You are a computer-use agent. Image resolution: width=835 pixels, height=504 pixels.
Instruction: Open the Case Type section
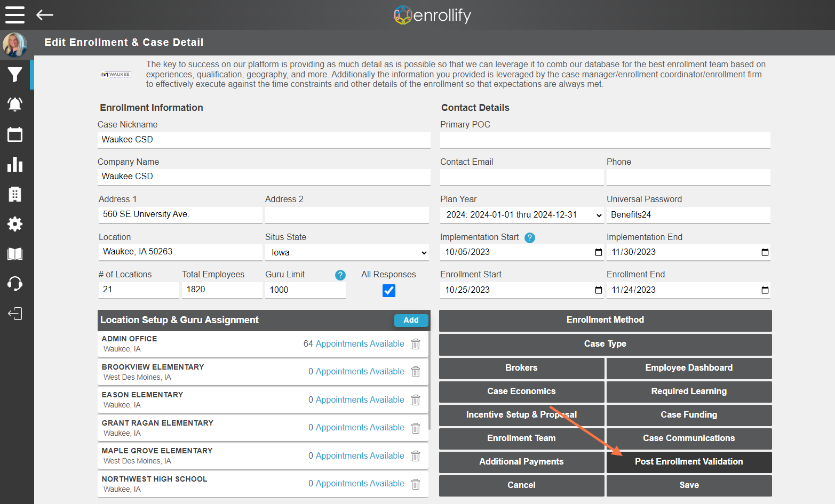pyautogui.click(x=606, y=344)
